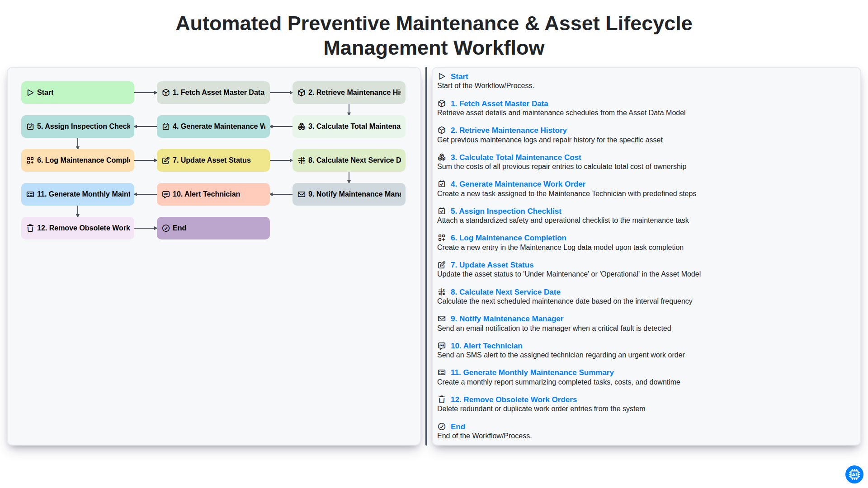The height and width of the screenshot is (488, 868).
Task: Click the cube icon beside Fetch Asset Master Data list entry
Action: [x=442, y=103]
